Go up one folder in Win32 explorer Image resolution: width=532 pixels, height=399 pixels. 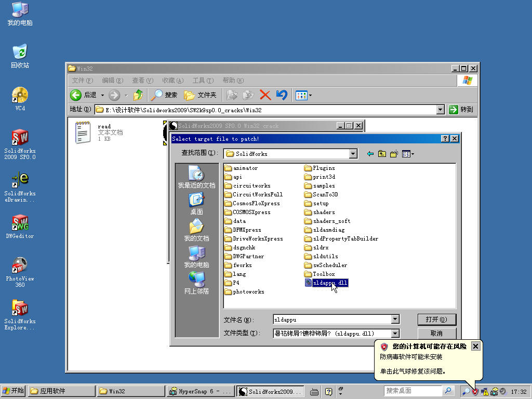[x=138, y=95]
